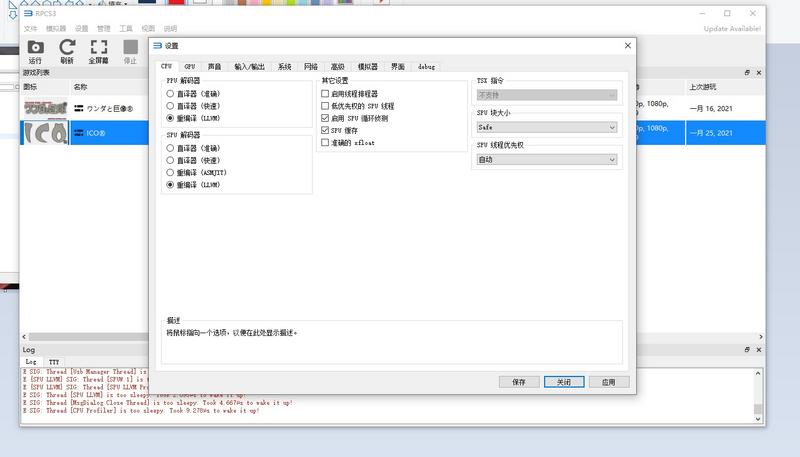Float the game list panel via dock icon
Viewport: 800px width, 457px height.
click(747, 73)
